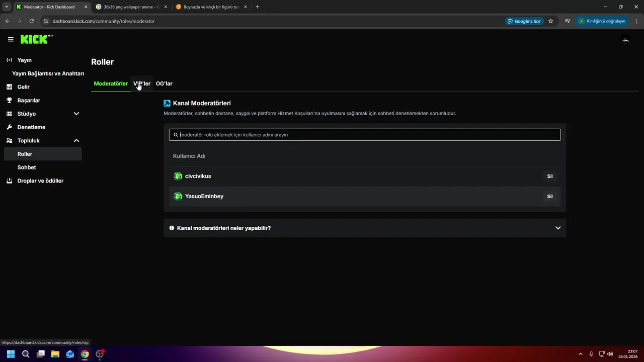The width and height of the screenshot is (644, 362).
Task: Open Droplar ve ödüller page
Action: (43, 180)
